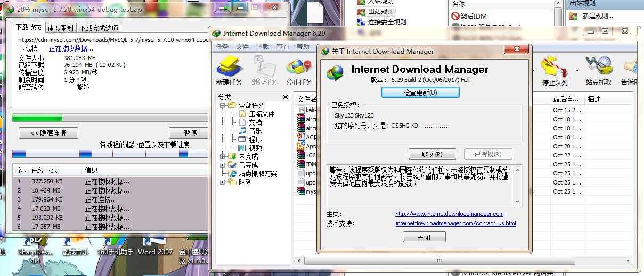Click the 新建任务 toolbar icon in IDM
The width and height of the screenshot is (644, 276).
[x=229, y=71]
